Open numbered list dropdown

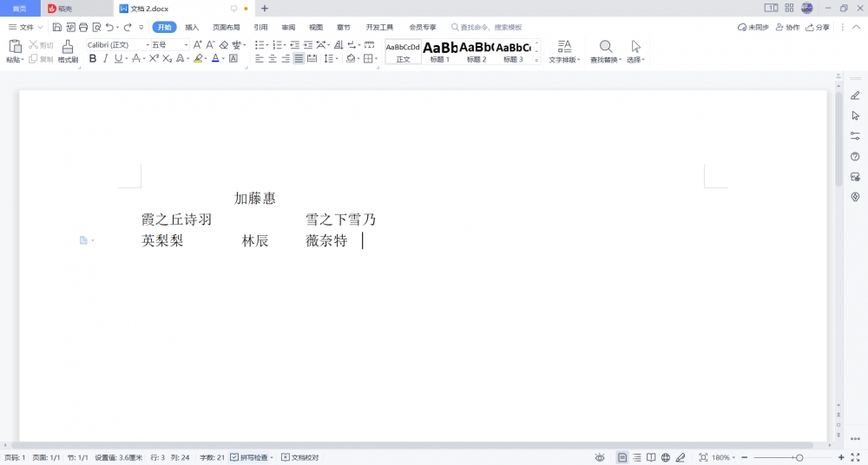click(285, 45)
